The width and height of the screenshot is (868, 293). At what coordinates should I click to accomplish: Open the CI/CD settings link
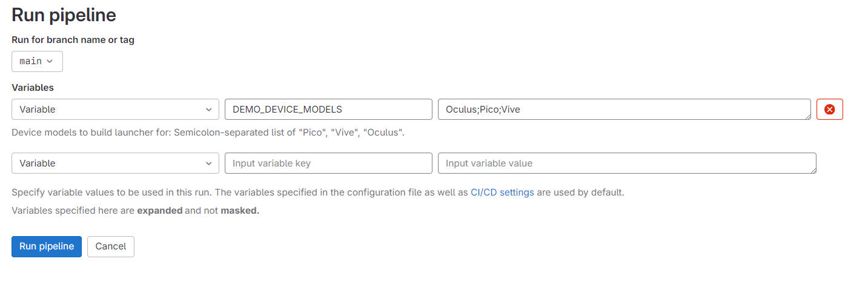502,193
